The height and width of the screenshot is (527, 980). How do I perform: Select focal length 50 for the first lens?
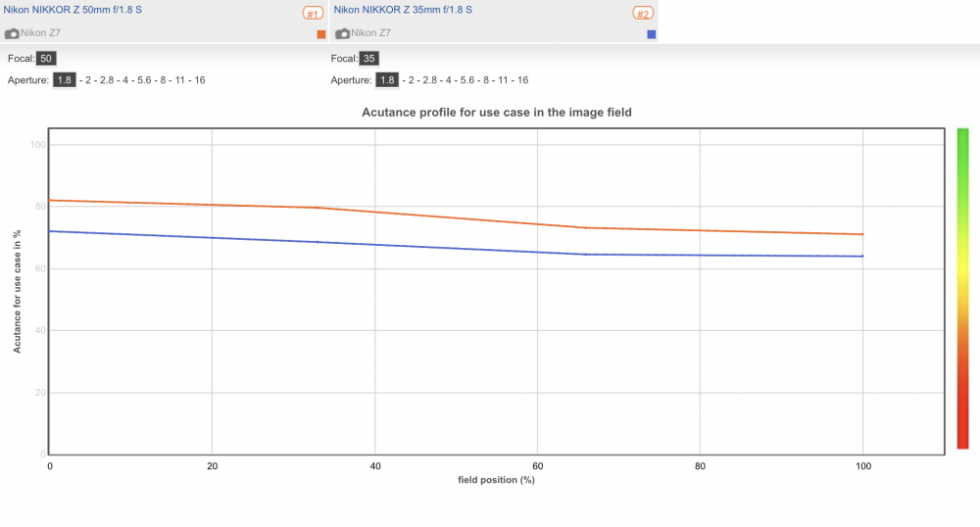[46, 59]
